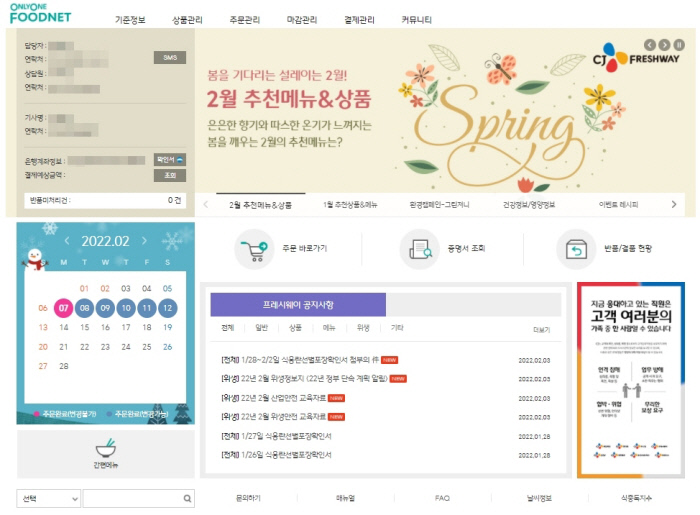Open the 기준정보 menu

pyautogui.click(x=130, y=20)
